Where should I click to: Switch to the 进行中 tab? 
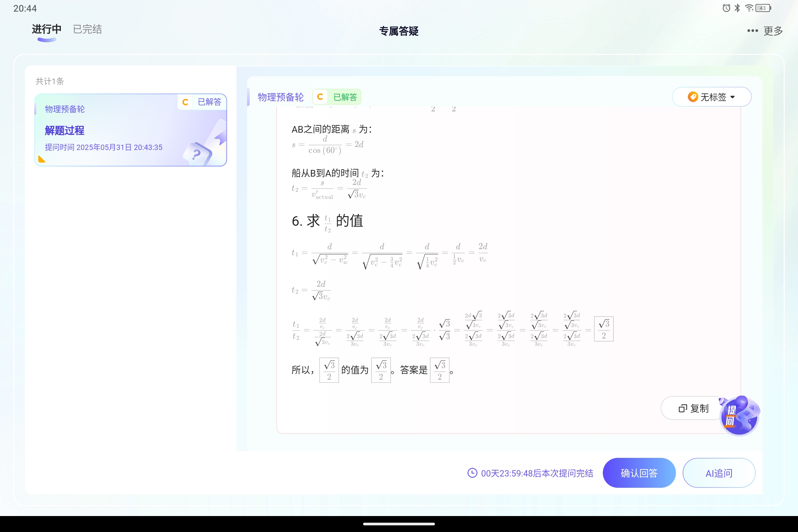click(x=47, y=30)
